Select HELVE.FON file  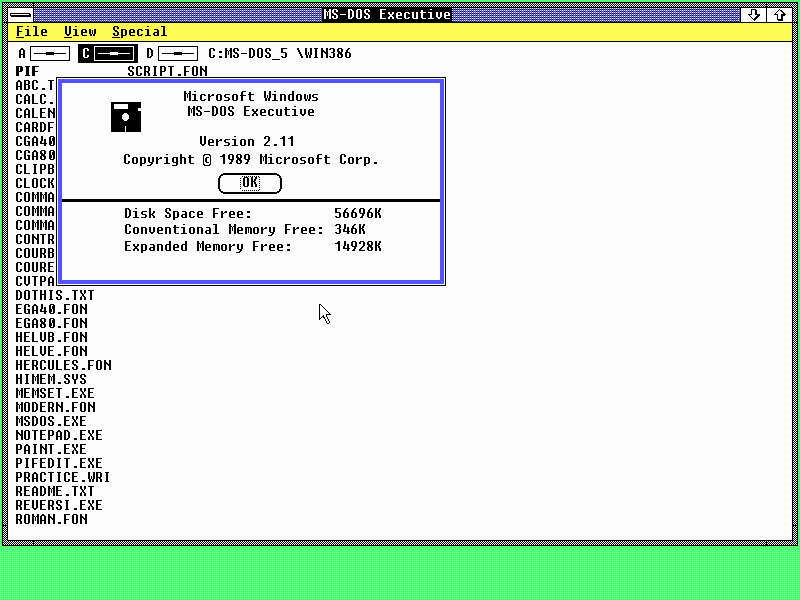(x=52, y=351)
